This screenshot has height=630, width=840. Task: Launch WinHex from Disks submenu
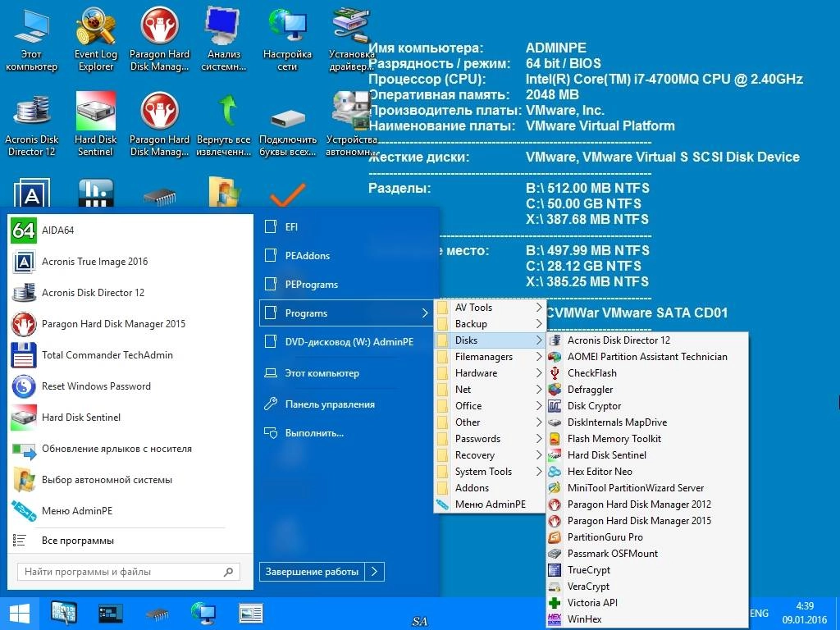pos(647,619)
